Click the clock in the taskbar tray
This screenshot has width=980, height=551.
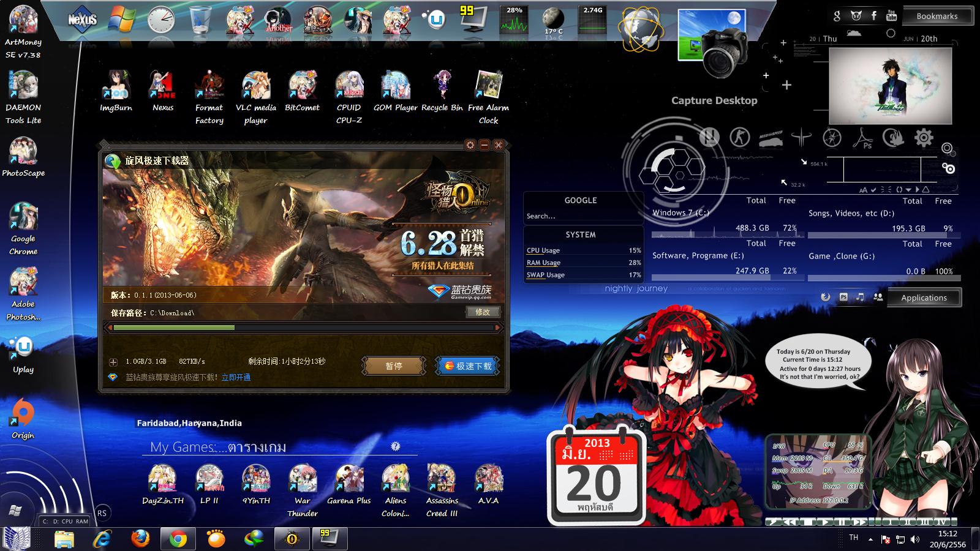coord(948,539)
